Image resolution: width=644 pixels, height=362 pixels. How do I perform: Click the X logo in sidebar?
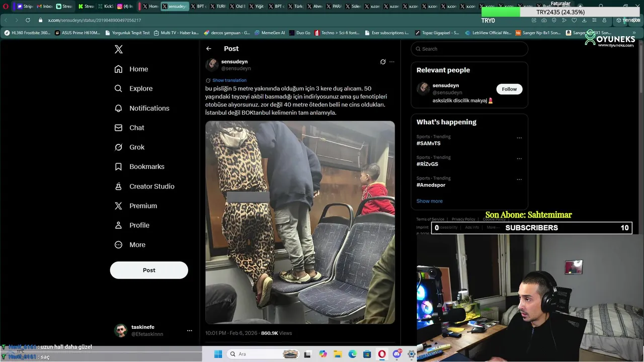119,49
